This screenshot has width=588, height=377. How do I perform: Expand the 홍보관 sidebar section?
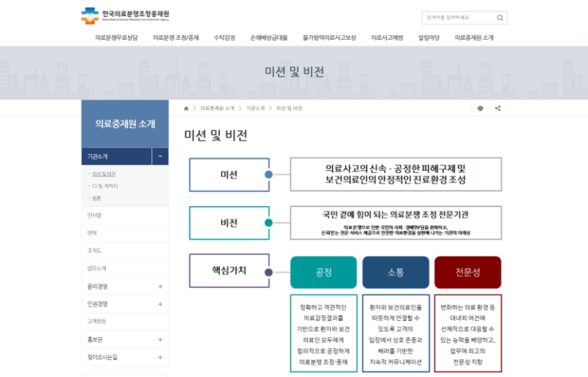click(160, 339)
